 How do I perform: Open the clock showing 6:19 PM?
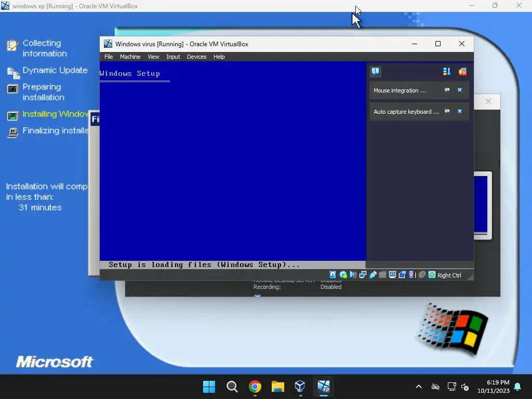click(x=494, y=387)
